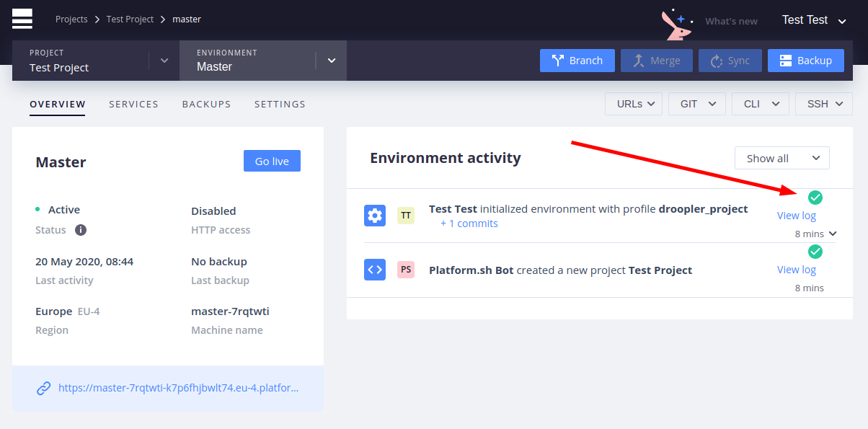Open the URLs dropdown

(634, 104)
